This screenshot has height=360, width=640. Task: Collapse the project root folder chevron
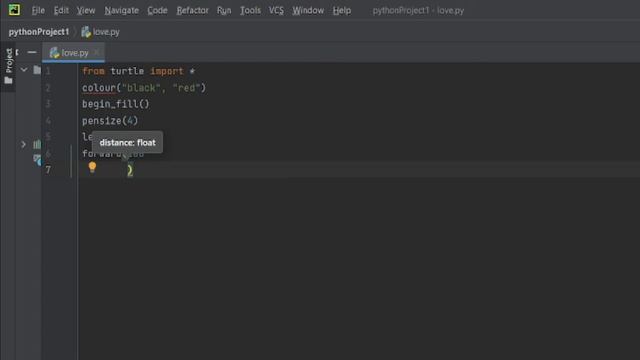point(24,70)
